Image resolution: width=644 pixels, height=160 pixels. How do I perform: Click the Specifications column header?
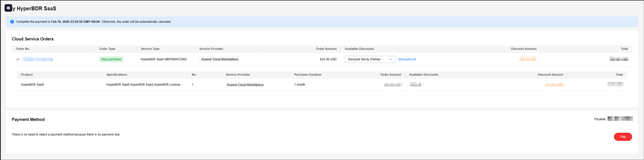pyautogui.click(x=117, y=75)
